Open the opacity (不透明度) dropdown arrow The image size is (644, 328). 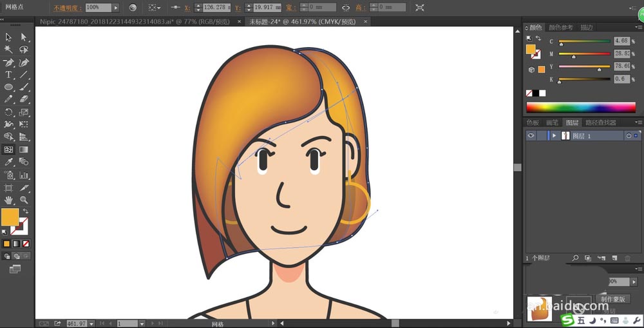tap(115, 8)
